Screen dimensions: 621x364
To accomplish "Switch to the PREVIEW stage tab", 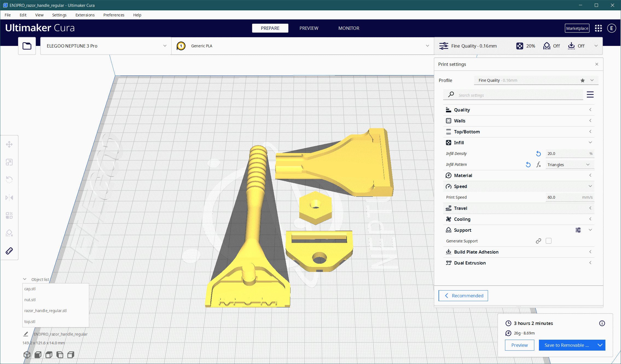I will pos(309,28).
